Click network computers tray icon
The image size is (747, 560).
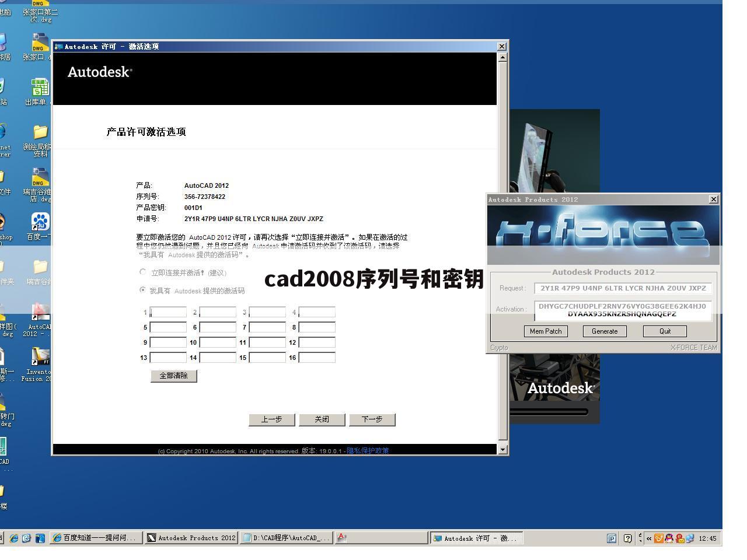(x=690, y=538)
